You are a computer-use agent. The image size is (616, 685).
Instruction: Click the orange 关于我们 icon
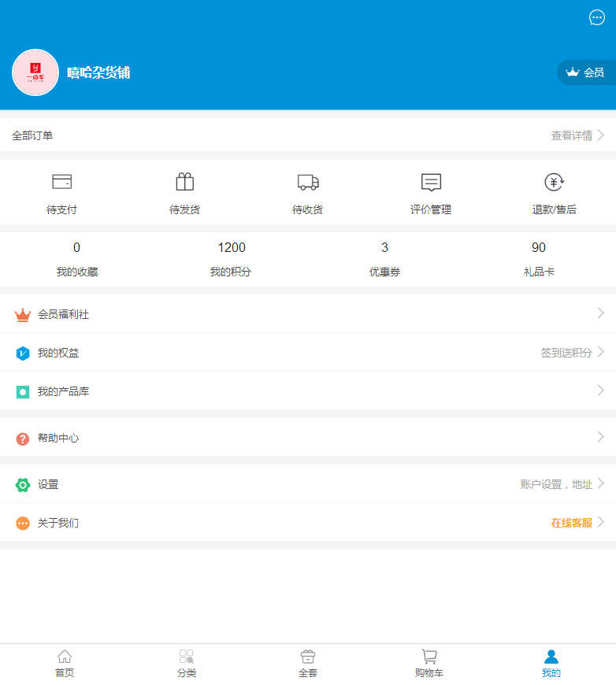[23, 523]
